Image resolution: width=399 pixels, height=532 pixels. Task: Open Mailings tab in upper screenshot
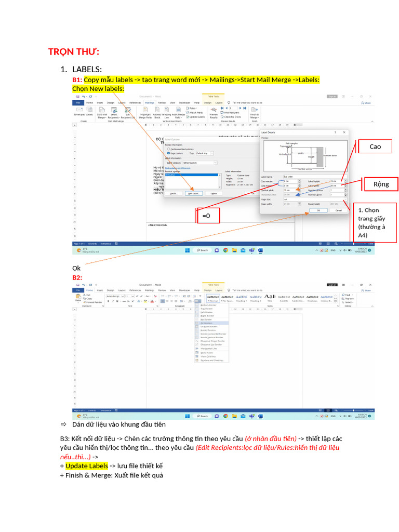[x=150, y=102]
